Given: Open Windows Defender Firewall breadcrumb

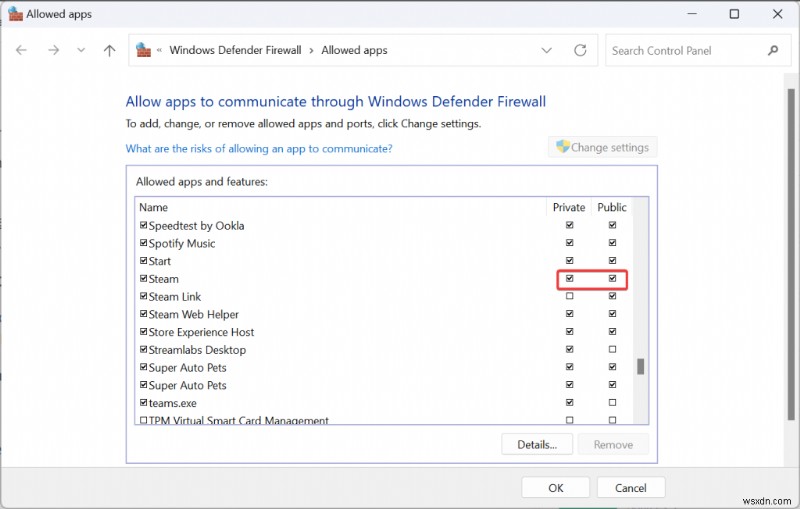Looking at the screenshot, I should 235,50.
